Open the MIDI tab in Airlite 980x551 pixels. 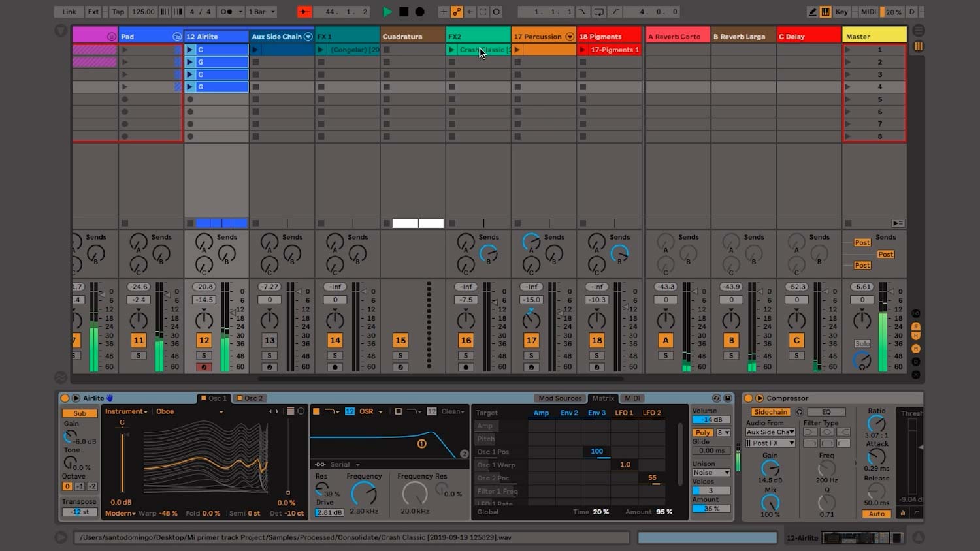632,398
